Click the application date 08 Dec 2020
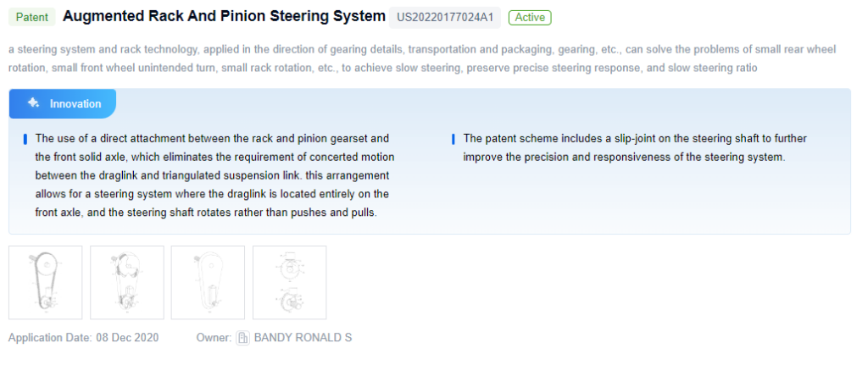Screen dimensions: 868x365 pyautogui.click(x=127, y=338)
